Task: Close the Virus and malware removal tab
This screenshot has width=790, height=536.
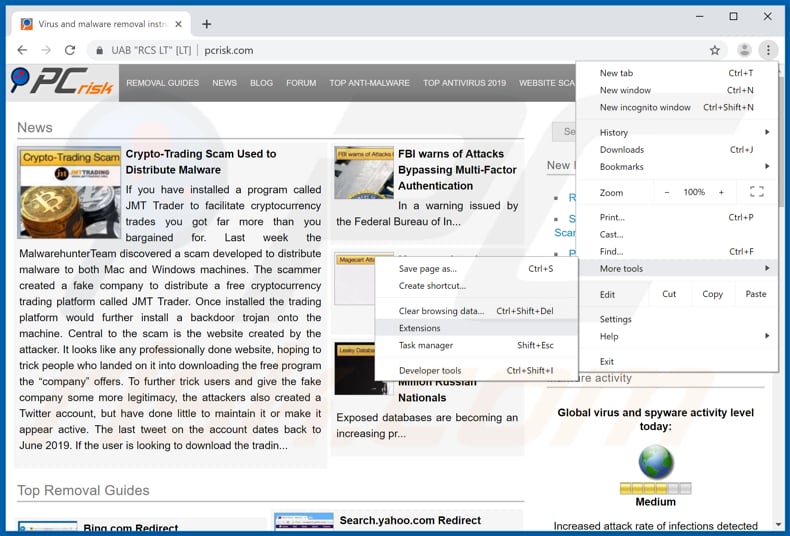Action: click(178, 24)
